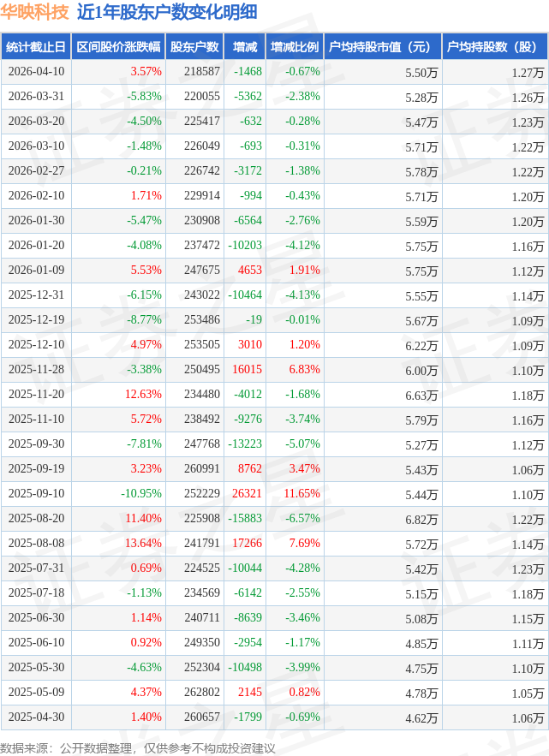
Task: Click shareholder count 218587
Action: tap(201, 73)
